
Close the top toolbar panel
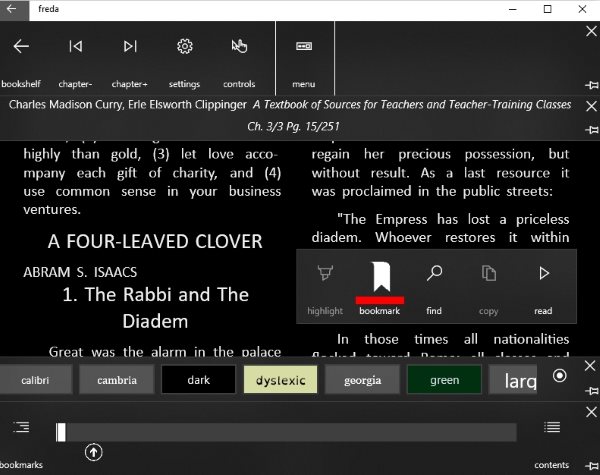coord(591,31)
